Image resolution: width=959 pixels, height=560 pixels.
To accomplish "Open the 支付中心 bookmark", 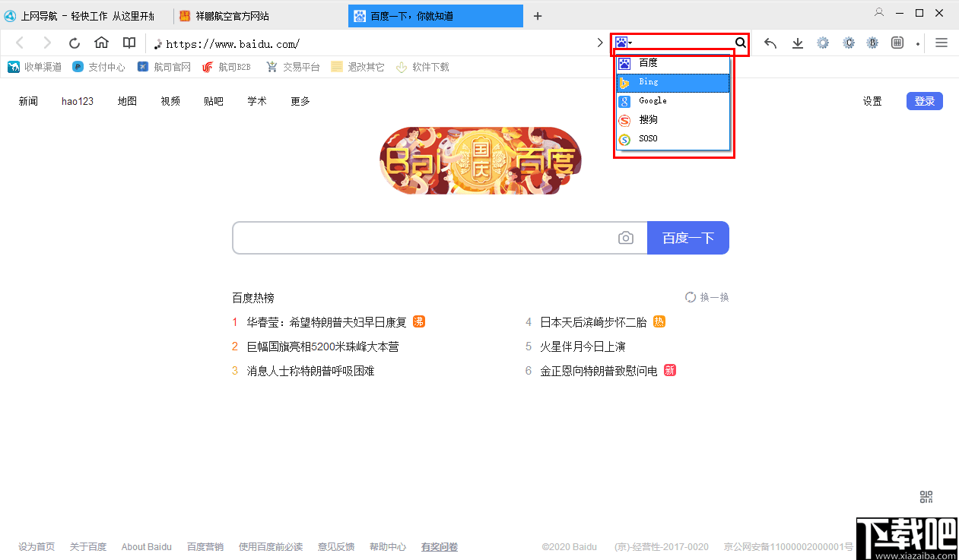I will point(99,67).
